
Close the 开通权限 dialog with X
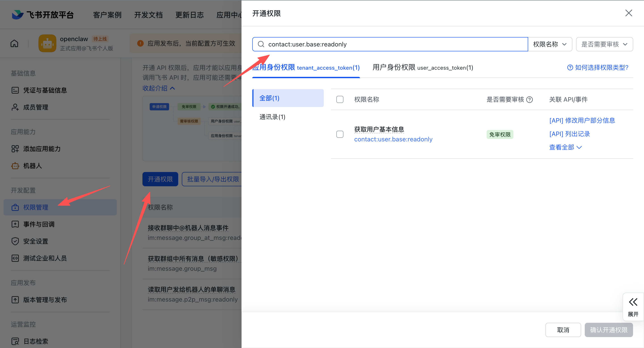(629, 13)
